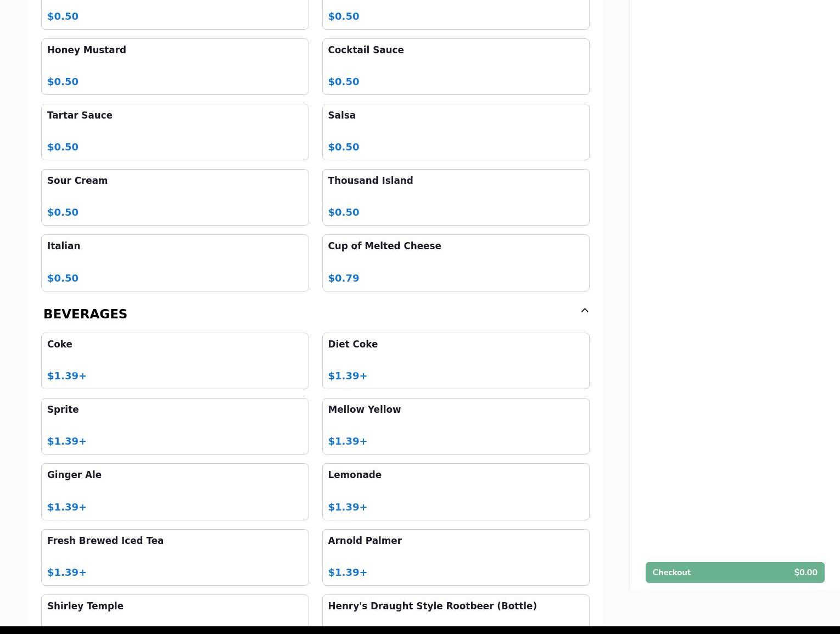Image resolution: width=840 pixels, height=634 pixels.
Task: Select Sour Cream from the menu
Action: 175,197
